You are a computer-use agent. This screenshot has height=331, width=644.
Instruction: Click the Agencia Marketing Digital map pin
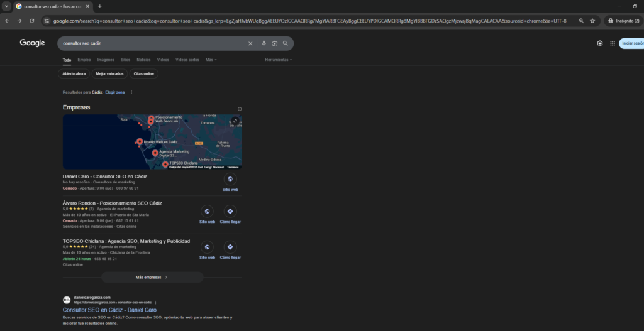(x=155, y=153)
